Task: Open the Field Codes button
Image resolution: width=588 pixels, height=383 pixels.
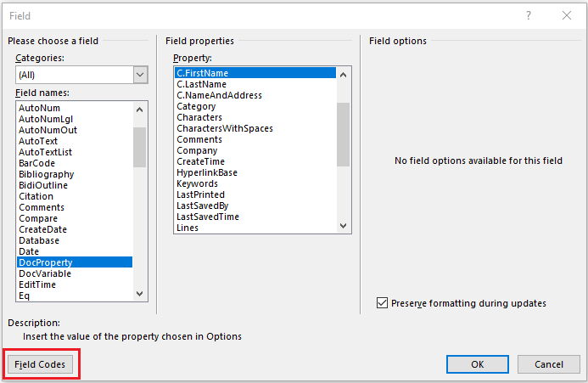Action: pyautogui.click(x=40, y=364)
